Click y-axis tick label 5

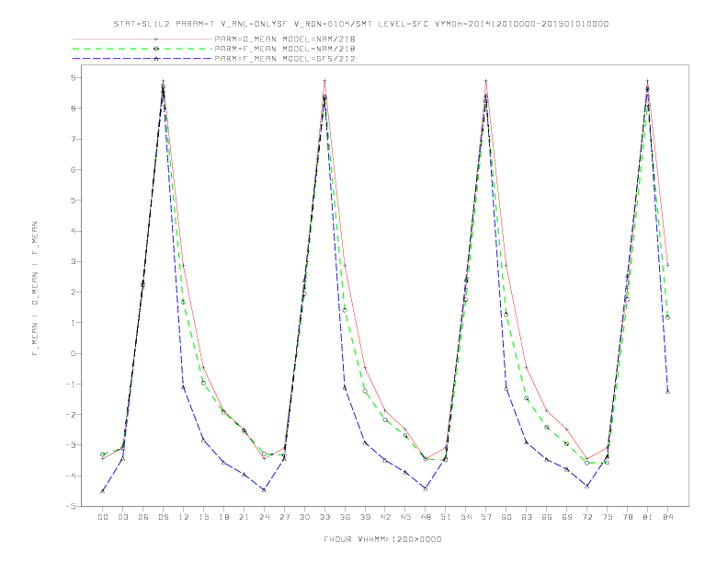click(x=73, y=201)
